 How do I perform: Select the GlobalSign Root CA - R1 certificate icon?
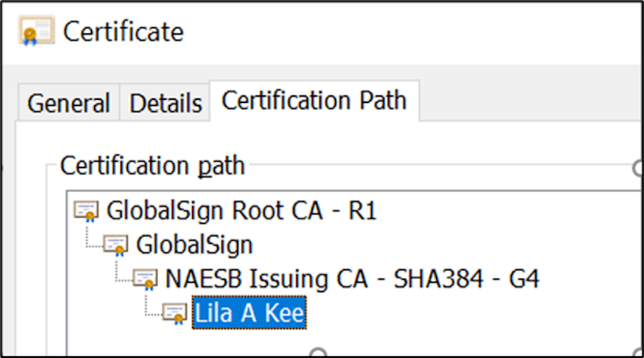coord(86,211)
